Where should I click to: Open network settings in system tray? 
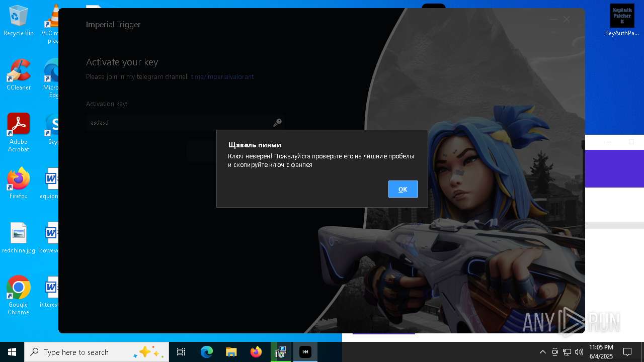point(567,352)
